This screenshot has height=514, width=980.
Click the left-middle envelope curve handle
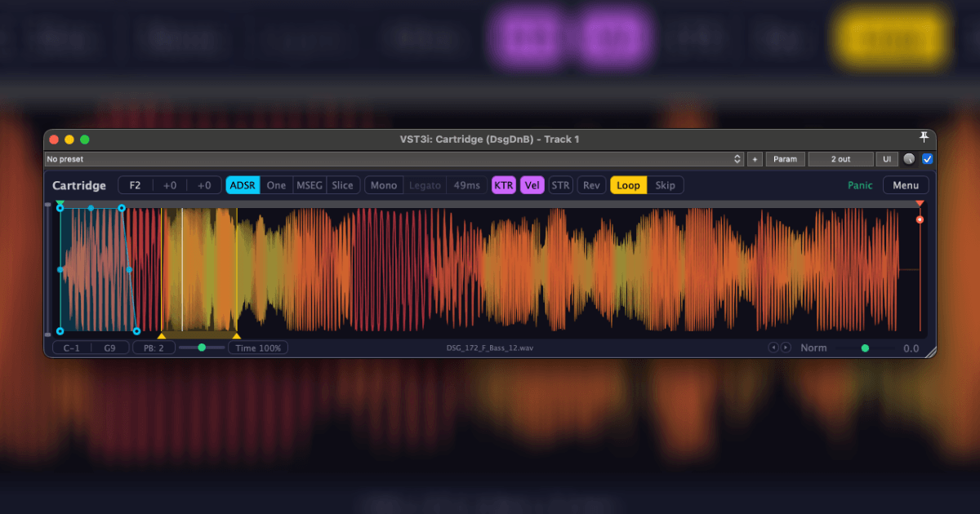(x=60, y=269)
